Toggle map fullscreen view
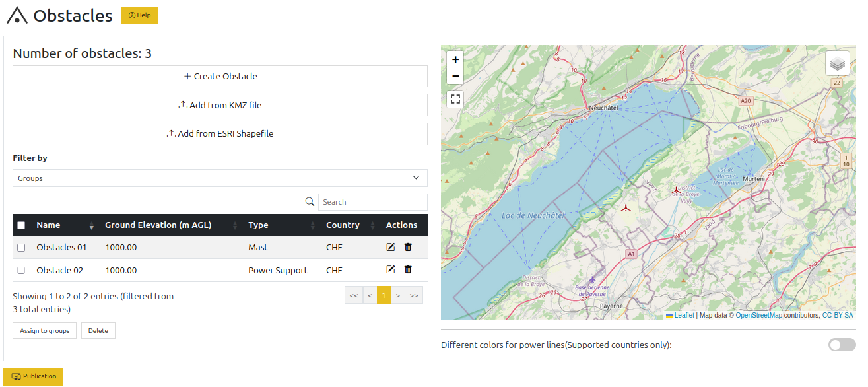This screenshot has height=387, width=868. pyautogui.click(x=455, y=99)
